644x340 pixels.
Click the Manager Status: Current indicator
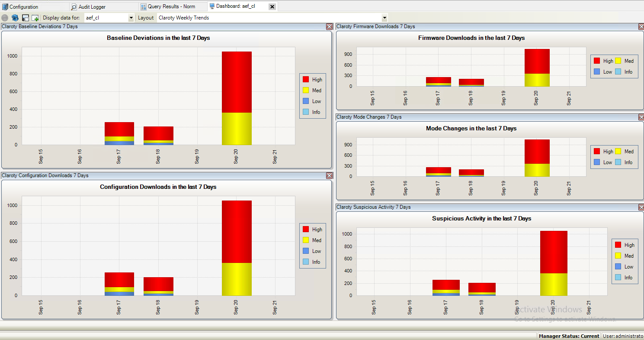(569, 336)
